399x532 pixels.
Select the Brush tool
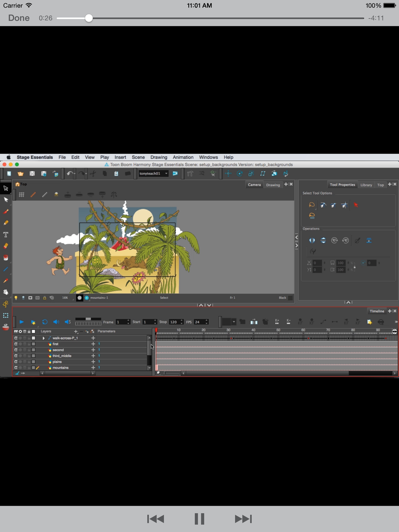point(6,211)
